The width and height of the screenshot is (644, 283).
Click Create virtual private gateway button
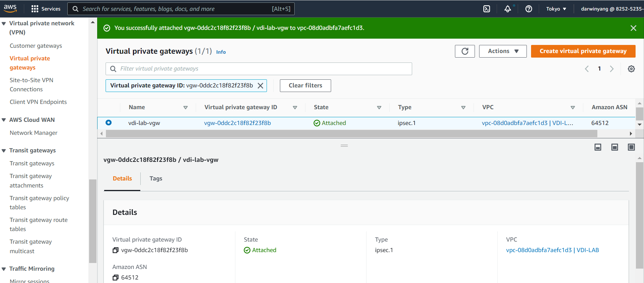click(x=583, y=51)
